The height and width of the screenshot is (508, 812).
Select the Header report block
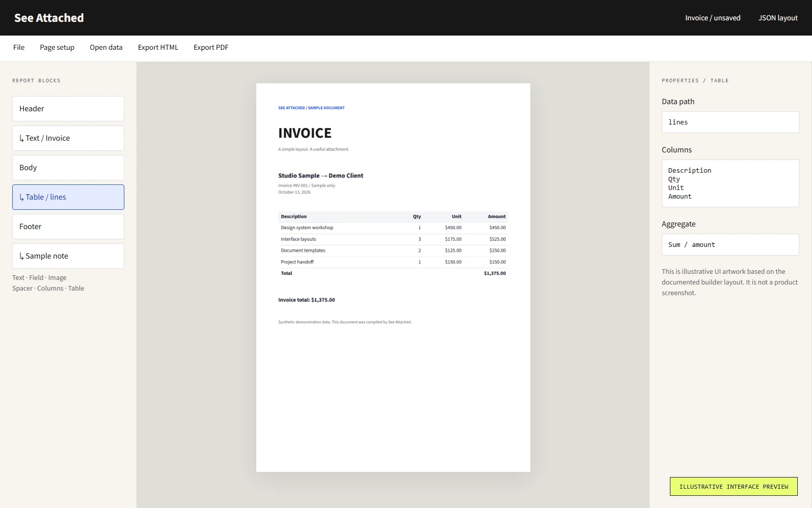point(68,109)
